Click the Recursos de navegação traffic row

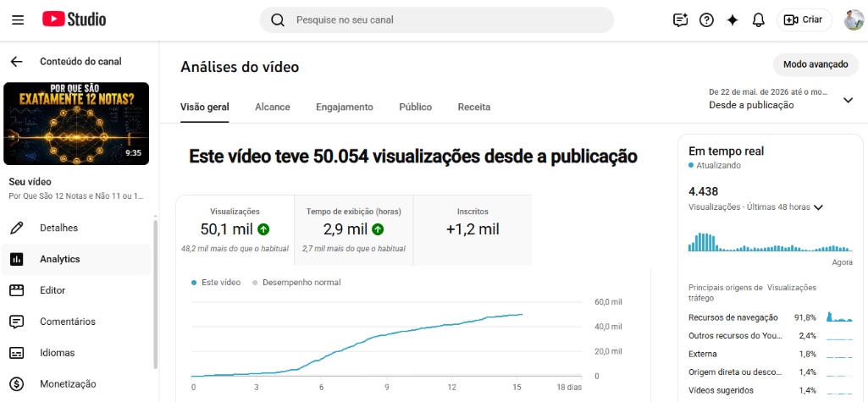point(771,317)
